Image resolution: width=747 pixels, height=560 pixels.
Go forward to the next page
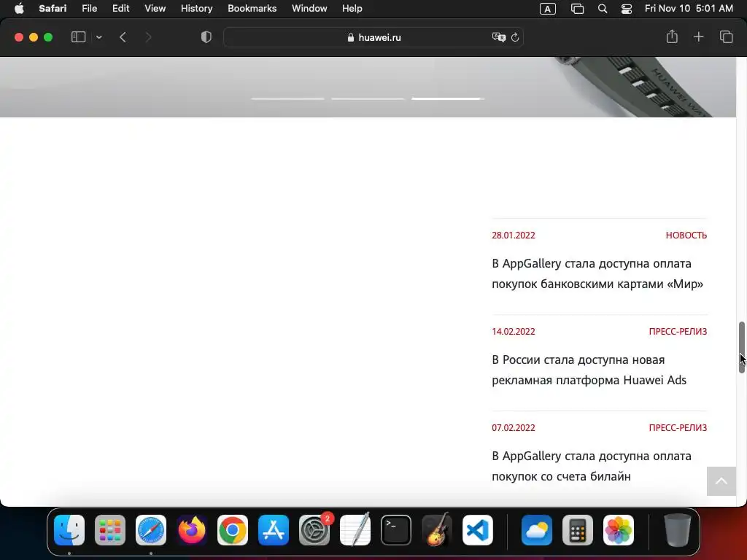(148, 37)
